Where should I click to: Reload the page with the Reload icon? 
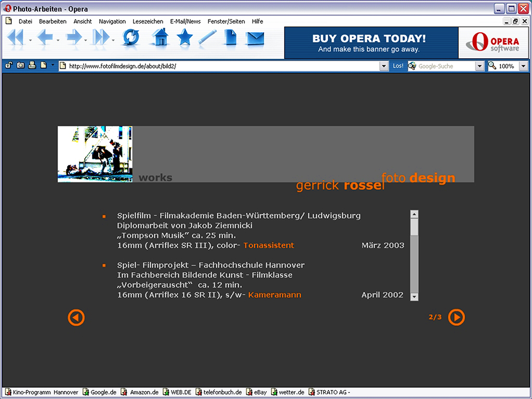point(131,37)
